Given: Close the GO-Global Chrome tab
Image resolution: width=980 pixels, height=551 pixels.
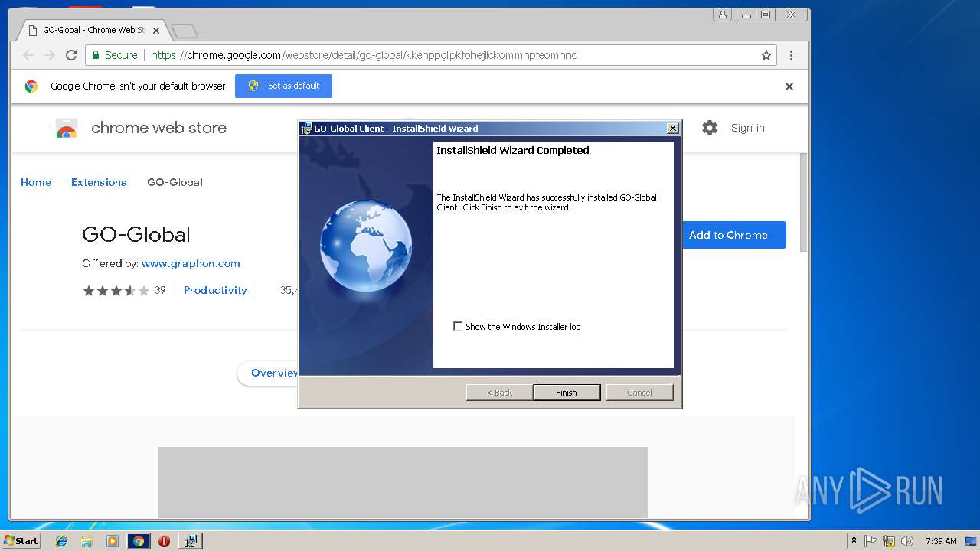Looking at the screenshot, I should (x=155, y=31).
